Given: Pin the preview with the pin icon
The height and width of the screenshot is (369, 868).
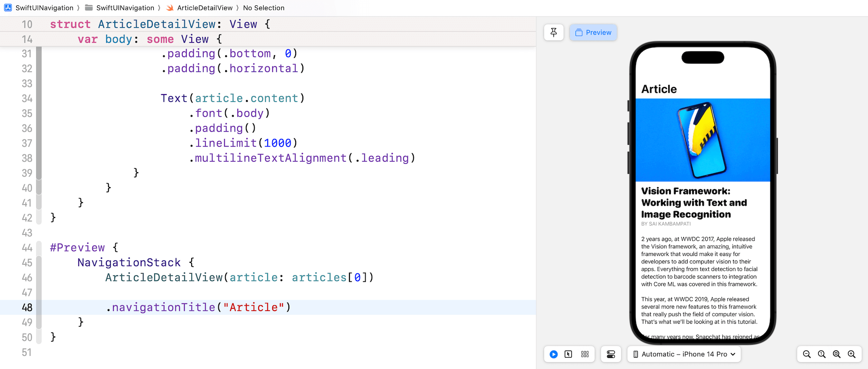Looking at the screenshot, I should (553, 33).
